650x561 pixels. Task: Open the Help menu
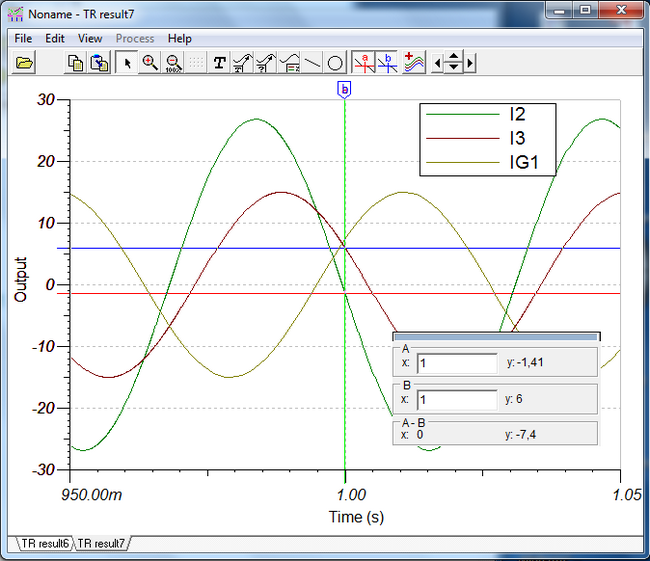click(x=180, y=38)
